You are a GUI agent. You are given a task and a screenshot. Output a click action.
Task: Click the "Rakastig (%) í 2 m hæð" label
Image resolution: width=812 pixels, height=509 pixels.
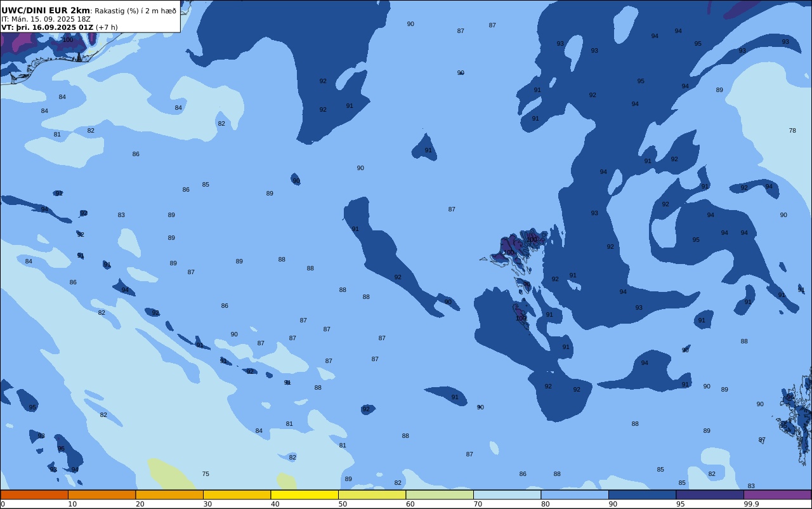pyautogui.click(x=136, y=11)
